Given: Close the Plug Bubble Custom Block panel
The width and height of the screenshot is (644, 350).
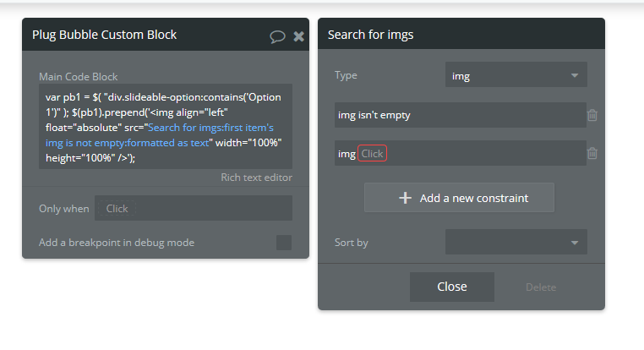Looking at the screenshot, I should coord(299,36).
